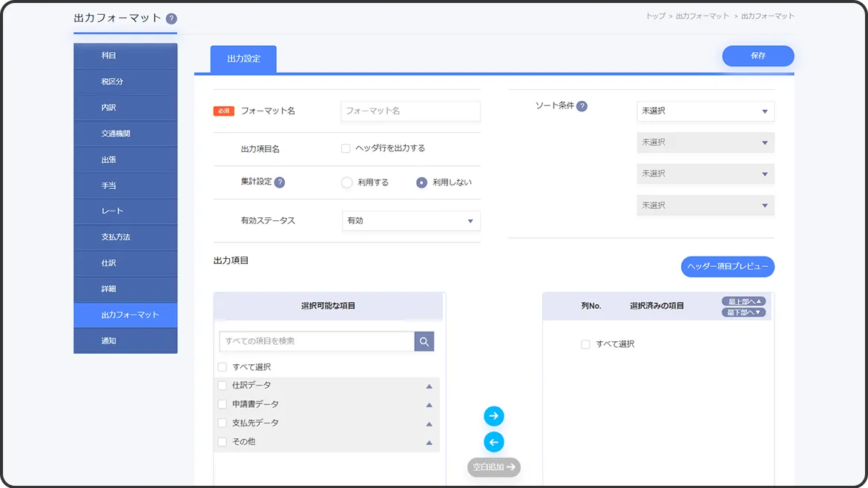Viewport: 868px width, 488px height.
Task: Open the first ソート条件 dropdown
Action: tap(705, 111)
